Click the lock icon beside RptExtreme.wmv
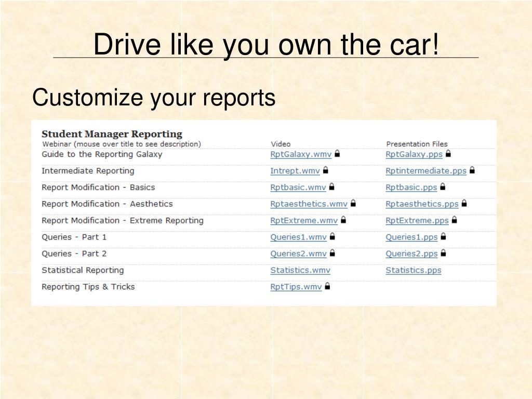 point(343,220)
